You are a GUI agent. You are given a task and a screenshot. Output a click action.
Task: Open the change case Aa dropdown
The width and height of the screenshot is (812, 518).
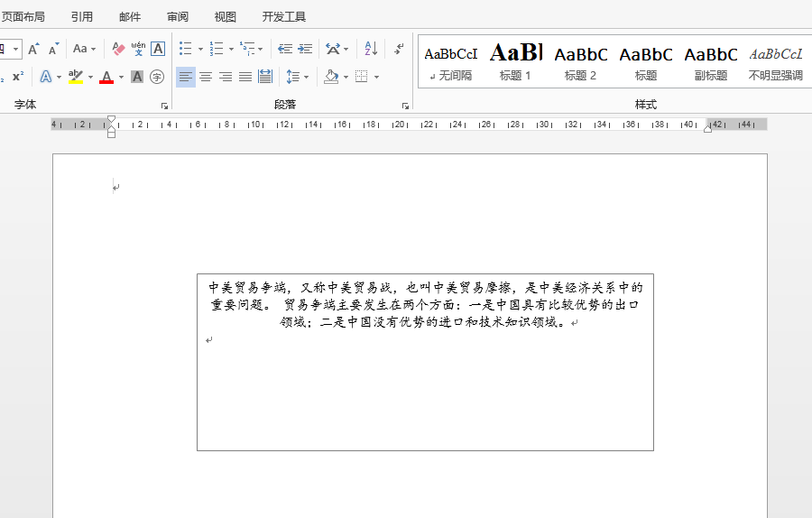tap(85, 49)
